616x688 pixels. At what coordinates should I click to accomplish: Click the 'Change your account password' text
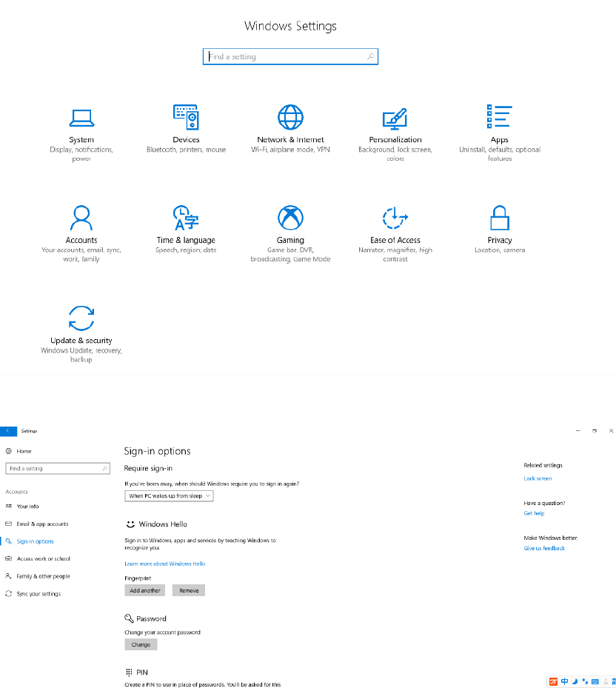tap(162, 632)
